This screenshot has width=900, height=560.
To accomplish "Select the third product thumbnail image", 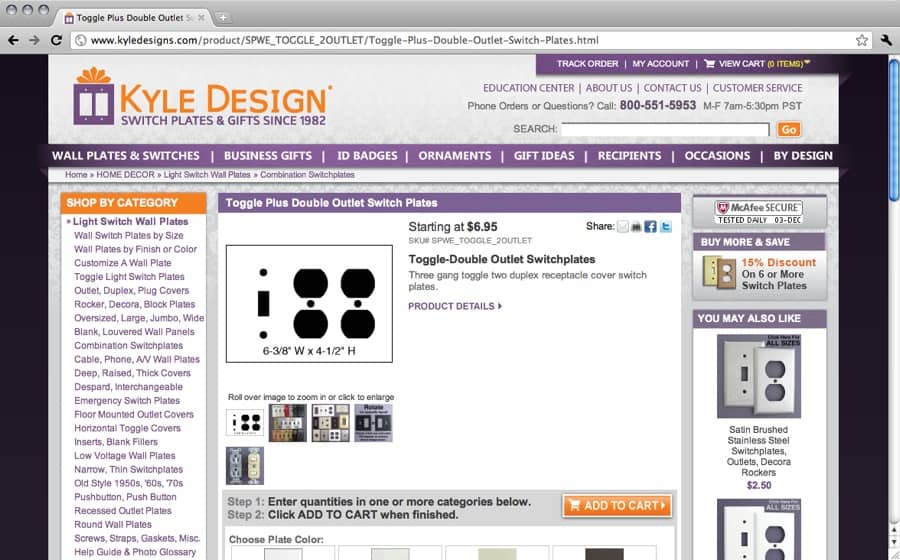I will [331, 423].
